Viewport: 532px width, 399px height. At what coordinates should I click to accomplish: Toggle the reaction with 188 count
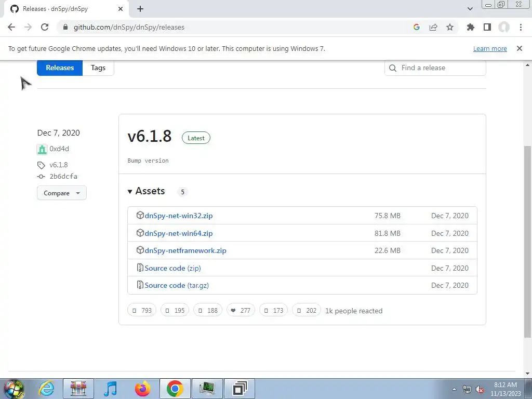(x=208, y=310)
